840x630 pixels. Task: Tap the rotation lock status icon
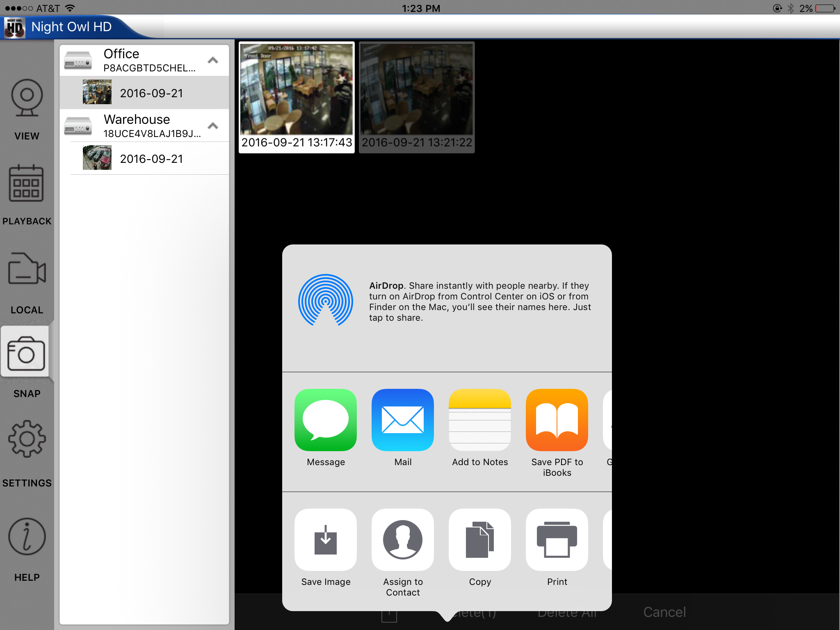(777, 8)
